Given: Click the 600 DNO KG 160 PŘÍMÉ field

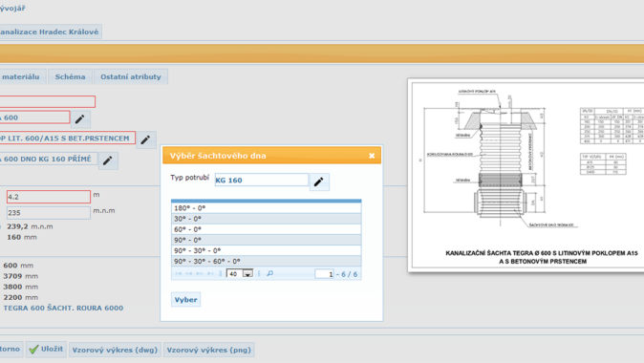Looking at the screenshot, I should [x=48, y=159].
